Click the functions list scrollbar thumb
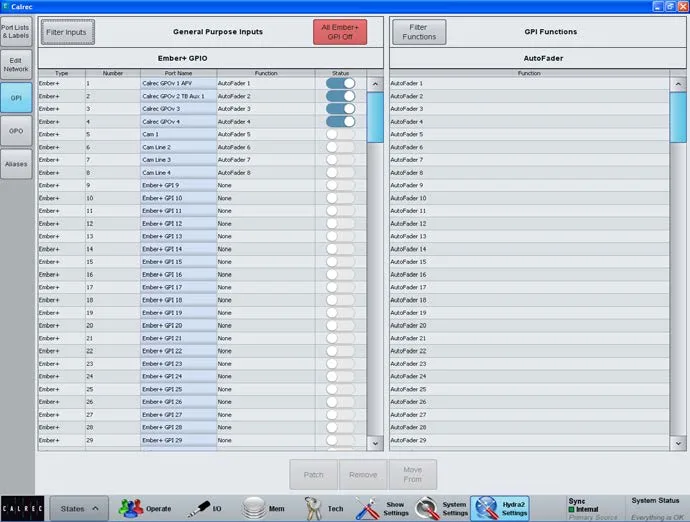The height and width of the screenshot is (522, 690). (678, 117)
